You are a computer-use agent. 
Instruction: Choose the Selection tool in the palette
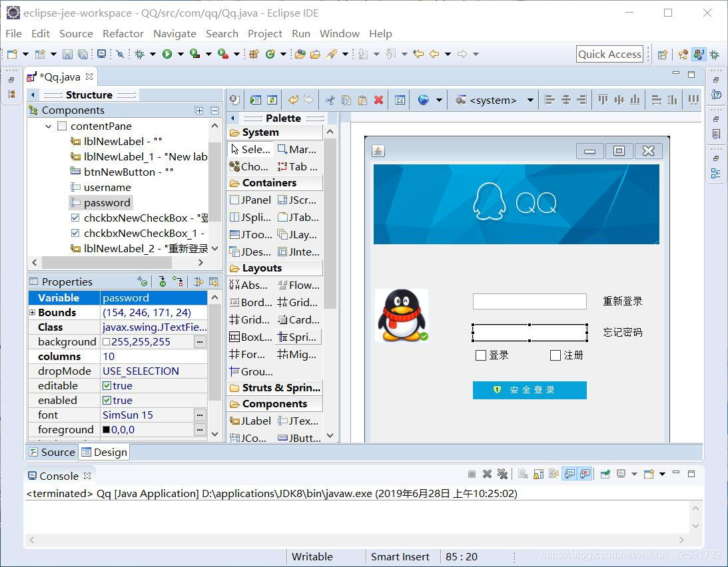(250, 150)
